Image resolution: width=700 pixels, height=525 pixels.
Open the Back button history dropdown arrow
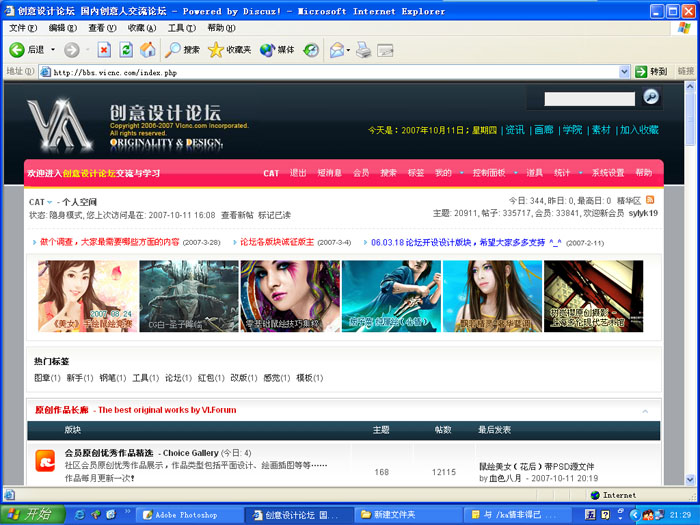pyautogui.click(x=53, y=50)
